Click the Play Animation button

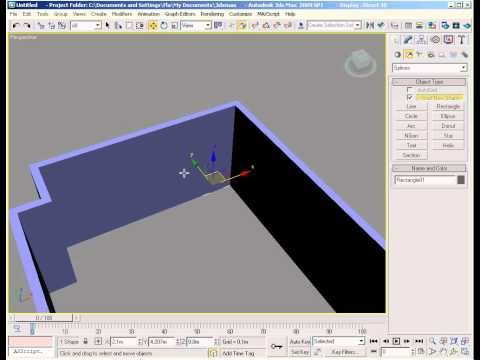point(396,341)
